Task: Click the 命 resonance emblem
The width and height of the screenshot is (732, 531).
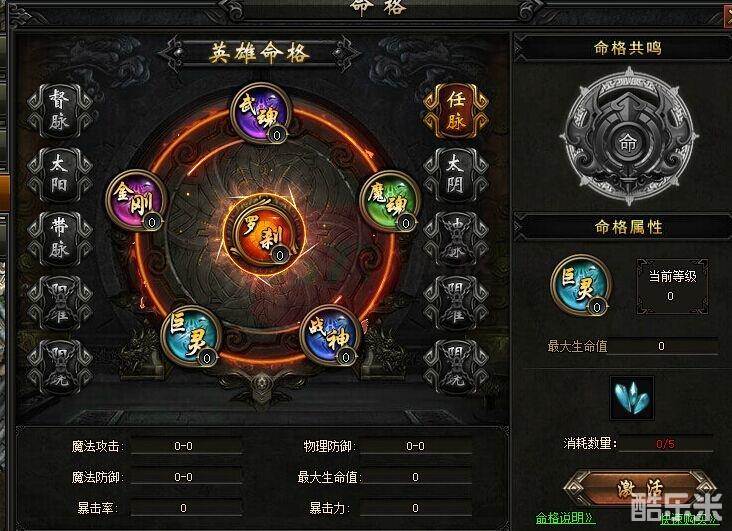Action: point(628,136)
